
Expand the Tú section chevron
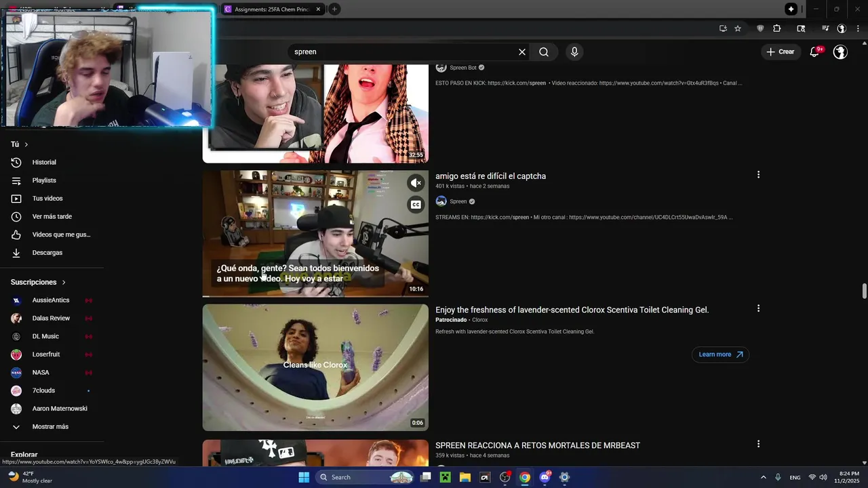pyautogui.click(x=26, y=144)
